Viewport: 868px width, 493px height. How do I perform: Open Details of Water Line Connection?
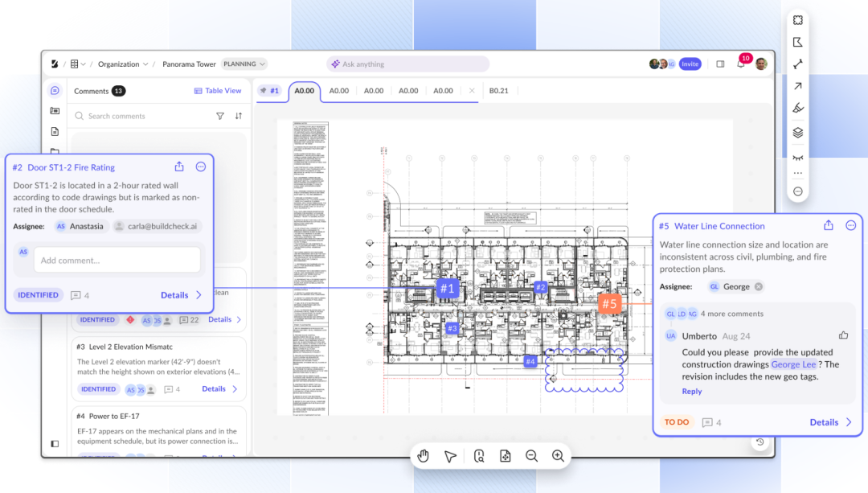point(830,422)
